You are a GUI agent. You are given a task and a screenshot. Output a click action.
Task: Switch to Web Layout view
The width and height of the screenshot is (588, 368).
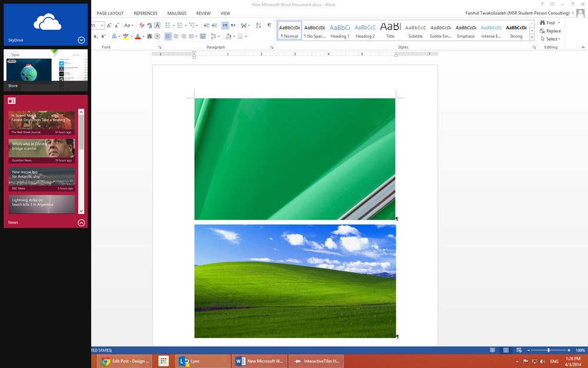point(519,350)
